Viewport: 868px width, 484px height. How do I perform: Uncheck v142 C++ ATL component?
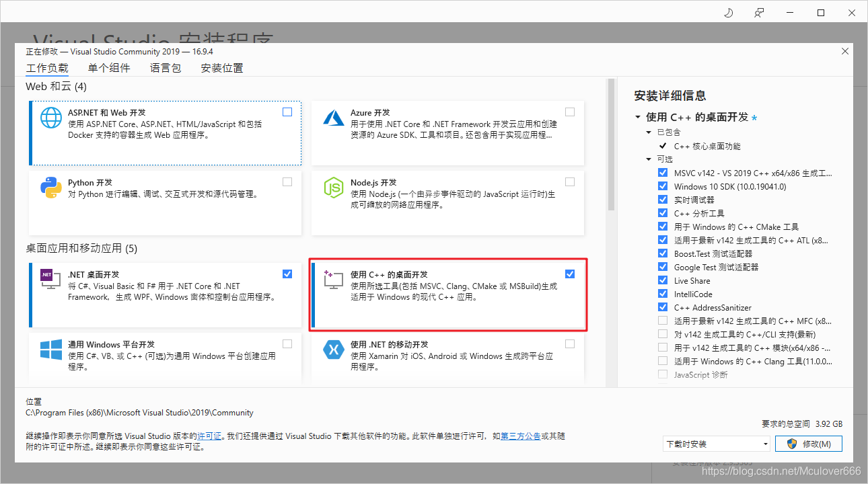[663, 240]
